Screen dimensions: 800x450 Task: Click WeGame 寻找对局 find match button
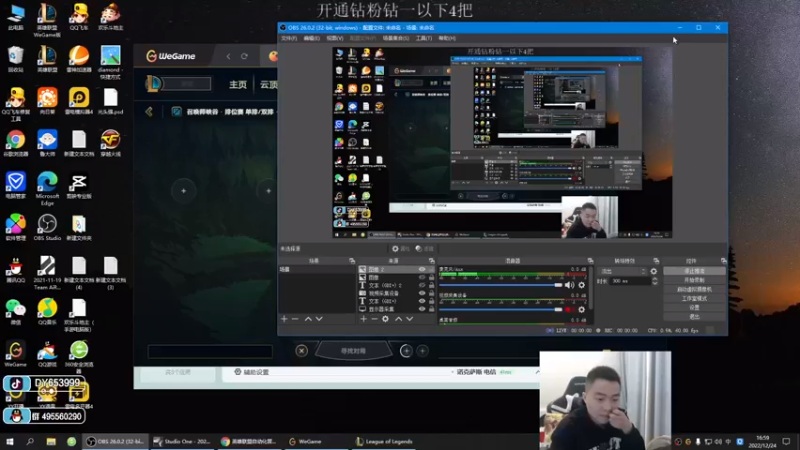(353, 351)
